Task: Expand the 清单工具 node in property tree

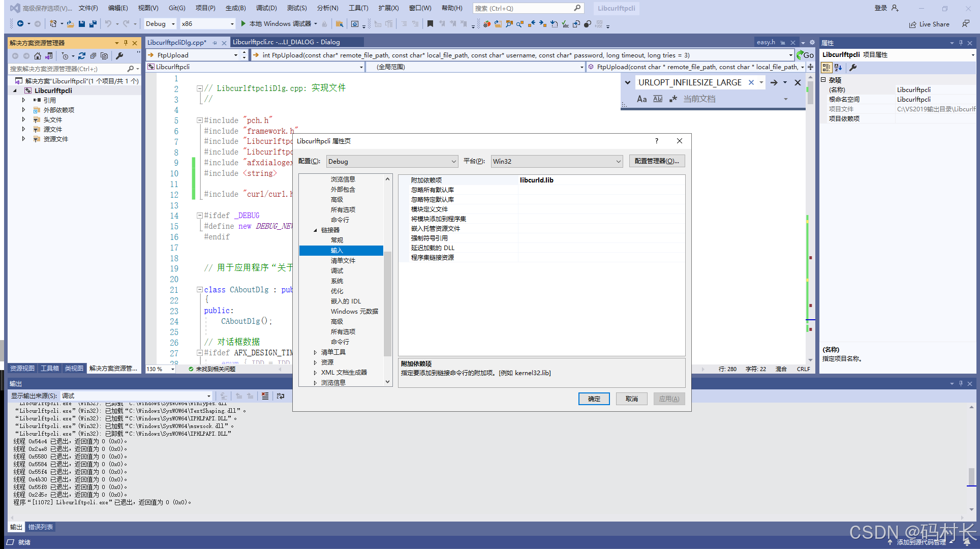Action: coord(315,352)
